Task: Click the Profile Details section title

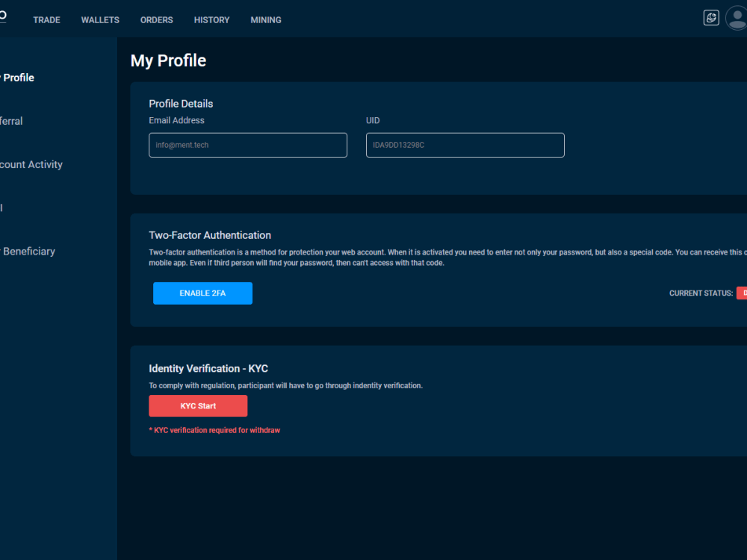Action: [x=181, y=104]
